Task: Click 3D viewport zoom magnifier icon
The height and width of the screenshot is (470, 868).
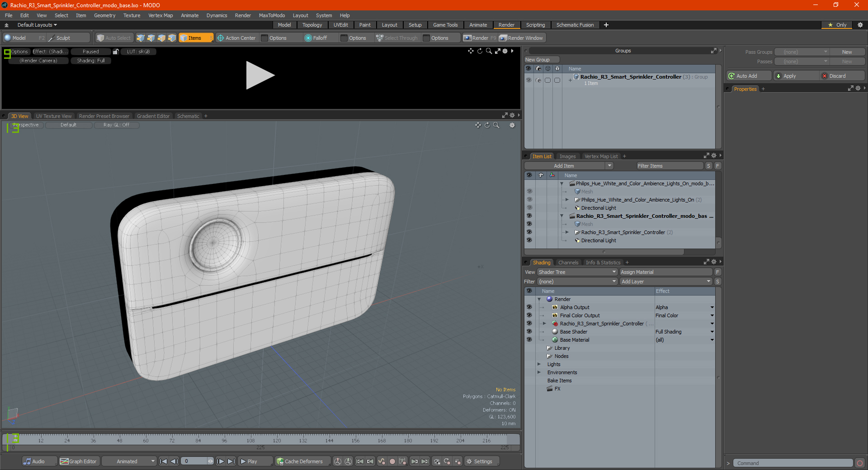Action: click(x=496, y=125)
